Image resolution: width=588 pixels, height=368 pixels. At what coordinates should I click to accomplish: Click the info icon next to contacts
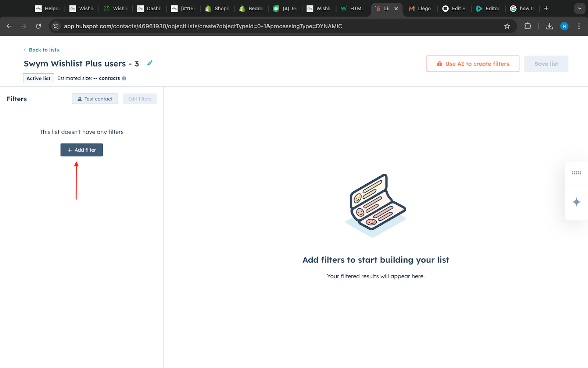124,78
